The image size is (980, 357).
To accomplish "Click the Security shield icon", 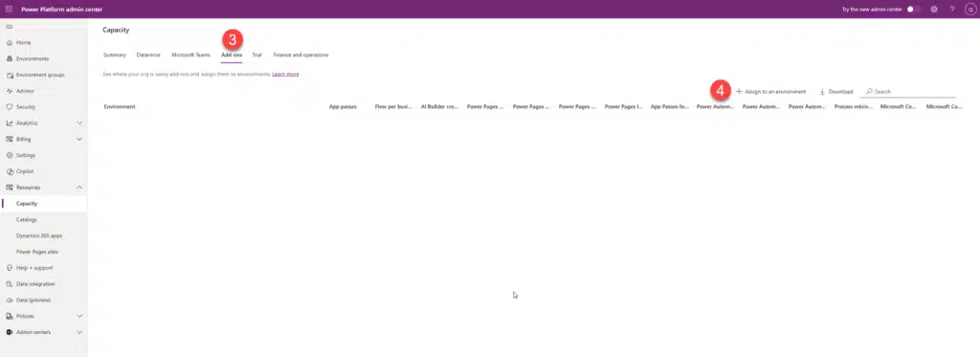I will coord(10,107).
